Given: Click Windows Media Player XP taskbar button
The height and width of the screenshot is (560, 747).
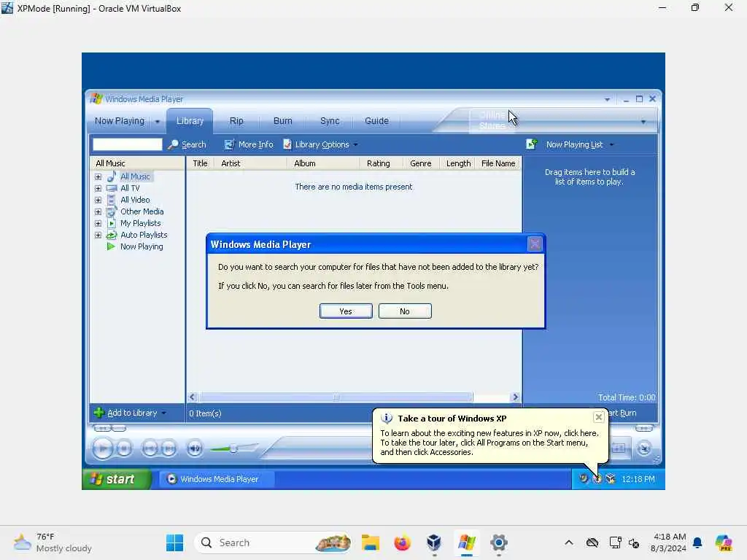Looking at the screenshot, I should [x=217, y=479].
